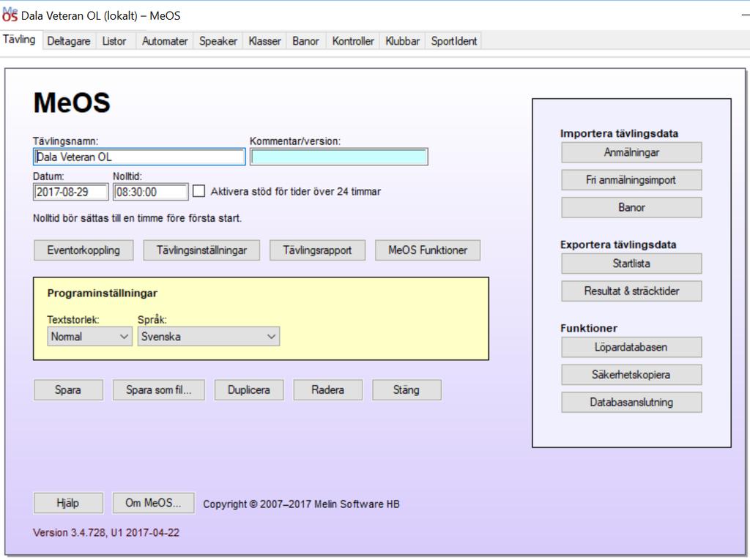Open Tävlingsinställningar
The height and width of the screenshot is (560, 750).
coord(201,250)
